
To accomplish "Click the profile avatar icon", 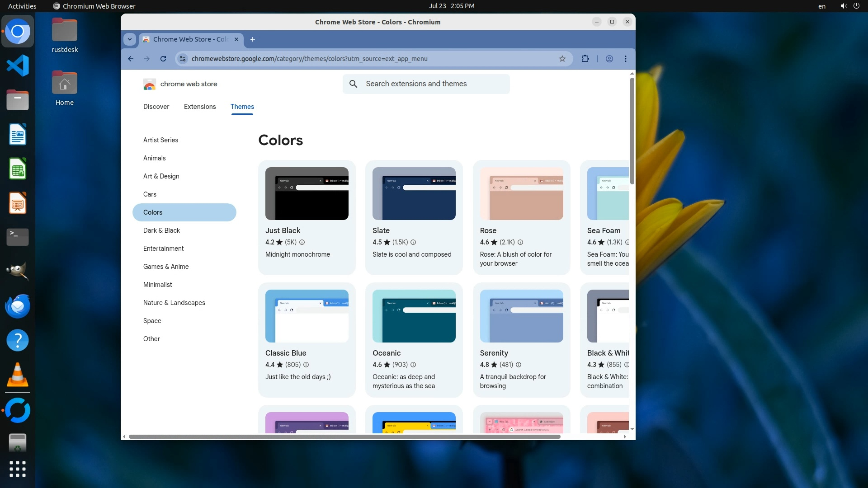I will (x=609, y=59).
